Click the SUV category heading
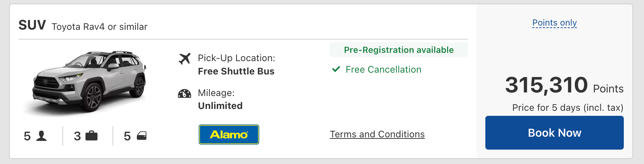Screen dimensions: 644x164 click(x=32, y=25)
